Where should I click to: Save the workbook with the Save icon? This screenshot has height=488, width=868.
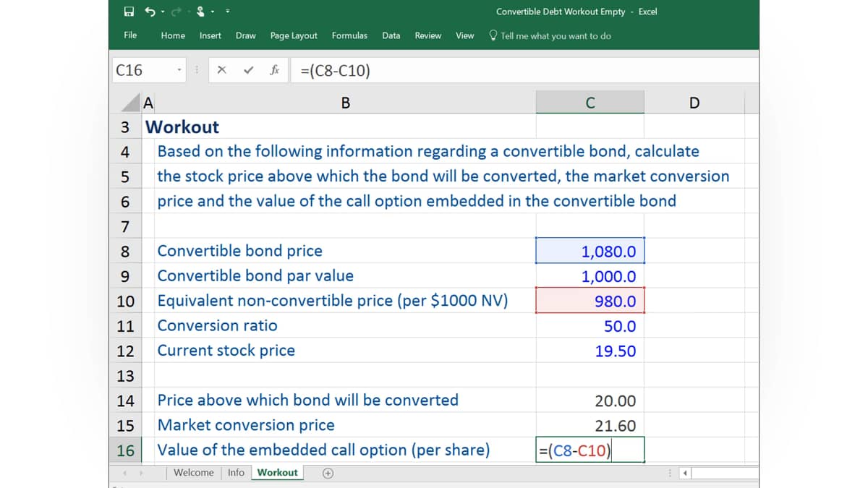tap(129, 12)
